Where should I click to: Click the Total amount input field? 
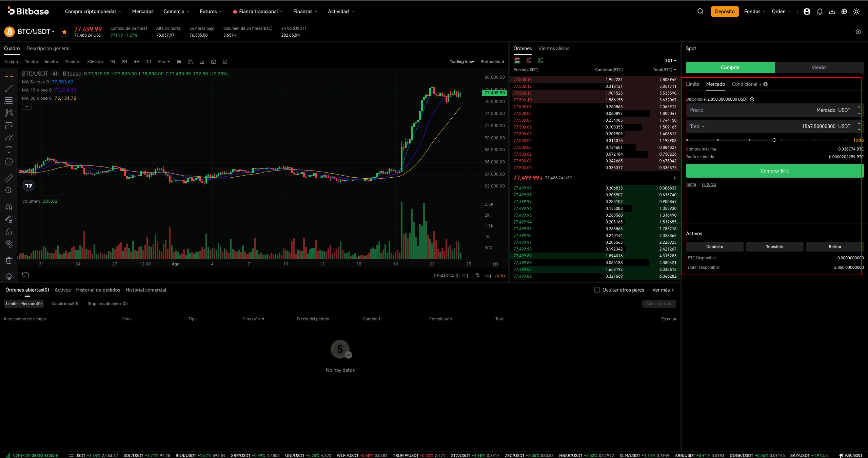point(774,126)
